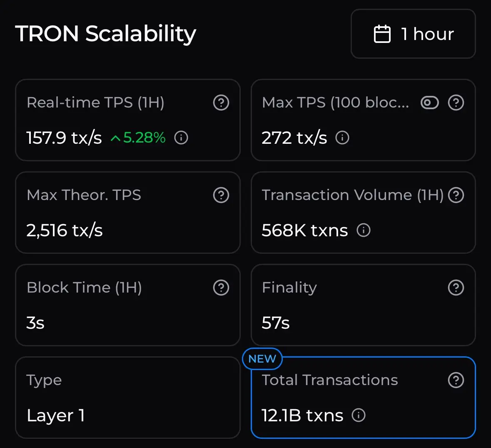Click the calendar icon beside 1 hour
491x448 pixels.
point(382,34)
